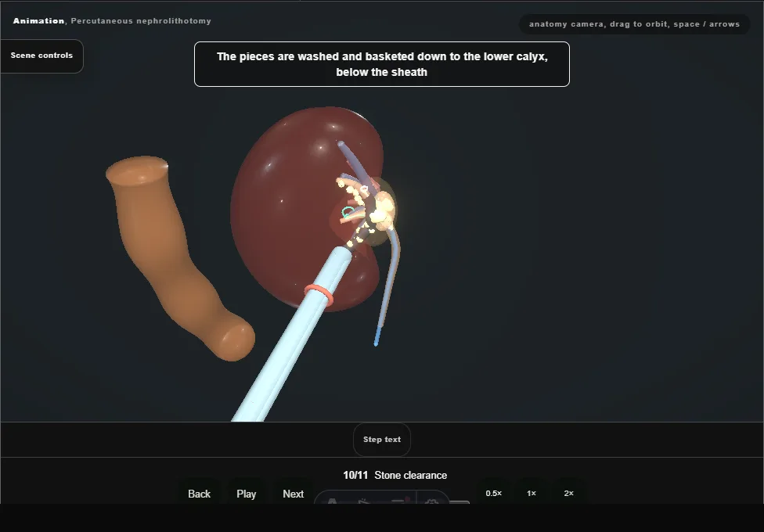Set playback speed to 2×
Viewport: 764px width, 532px height.
pyautogui.click(x=568, y=493)
